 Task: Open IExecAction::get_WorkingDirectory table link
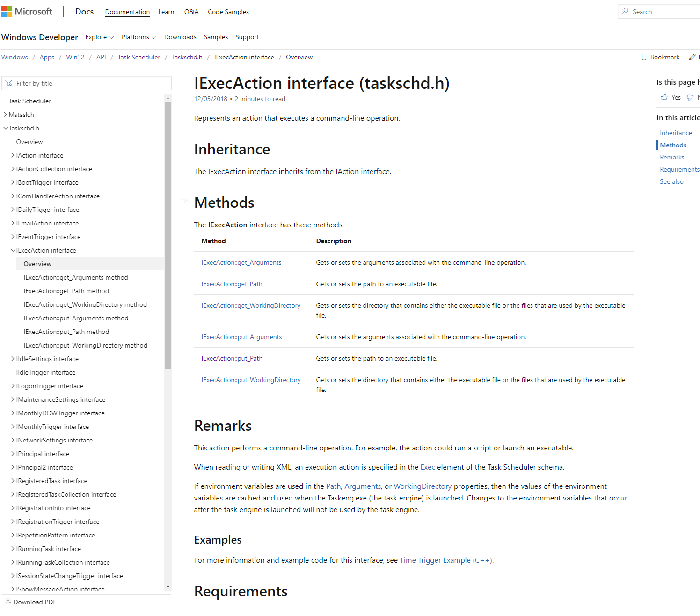coord(251,305)
